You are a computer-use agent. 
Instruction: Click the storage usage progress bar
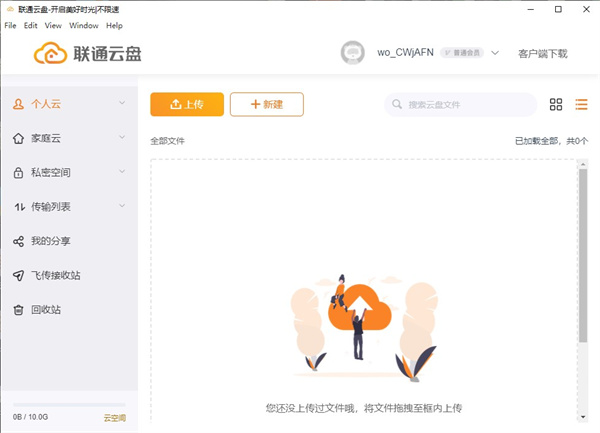tap(69, 404)
